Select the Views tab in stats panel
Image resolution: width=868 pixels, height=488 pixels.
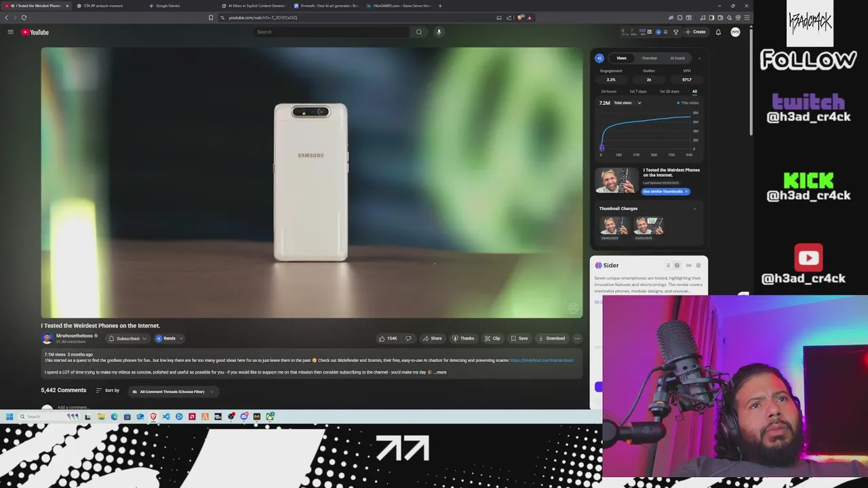click(621, 58)
